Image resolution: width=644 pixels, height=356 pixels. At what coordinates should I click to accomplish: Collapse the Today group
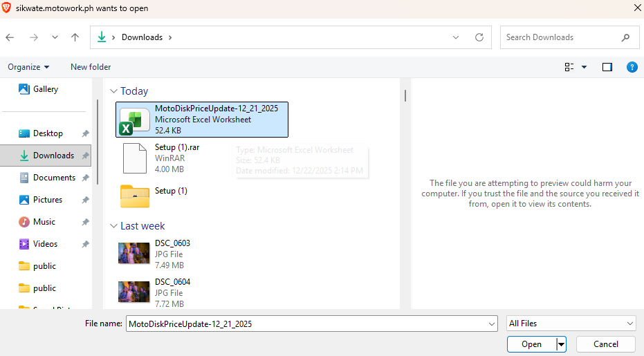(113, 91)
